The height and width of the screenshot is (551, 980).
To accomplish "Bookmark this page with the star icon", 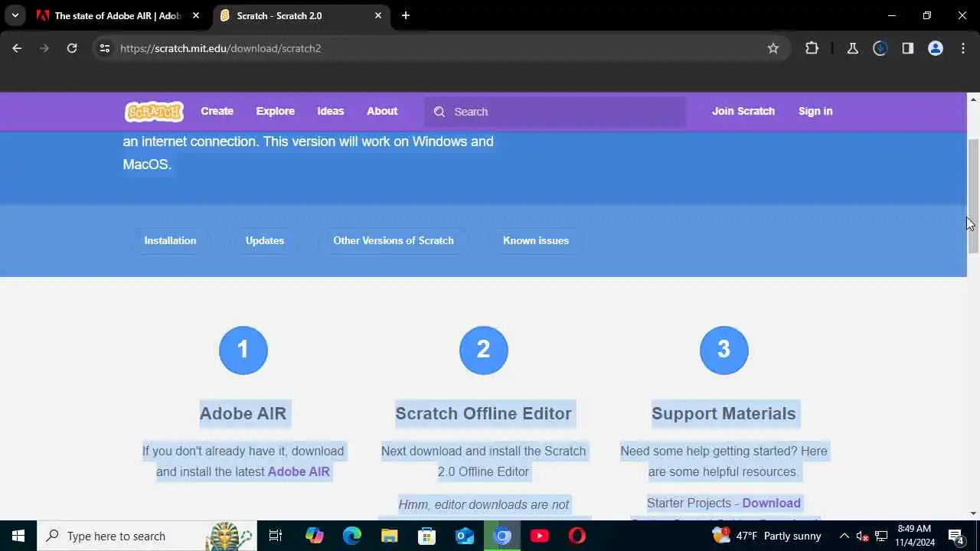I will pos(773,48).
